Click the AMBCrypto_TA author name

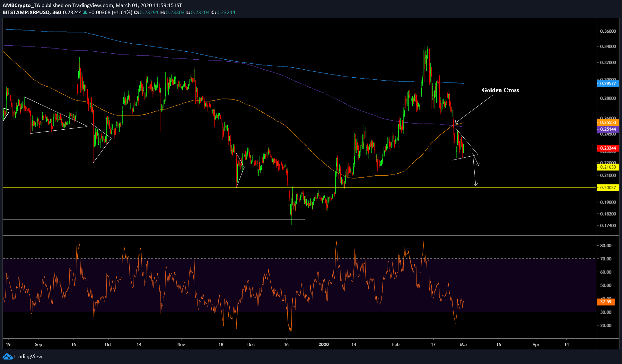21,5
